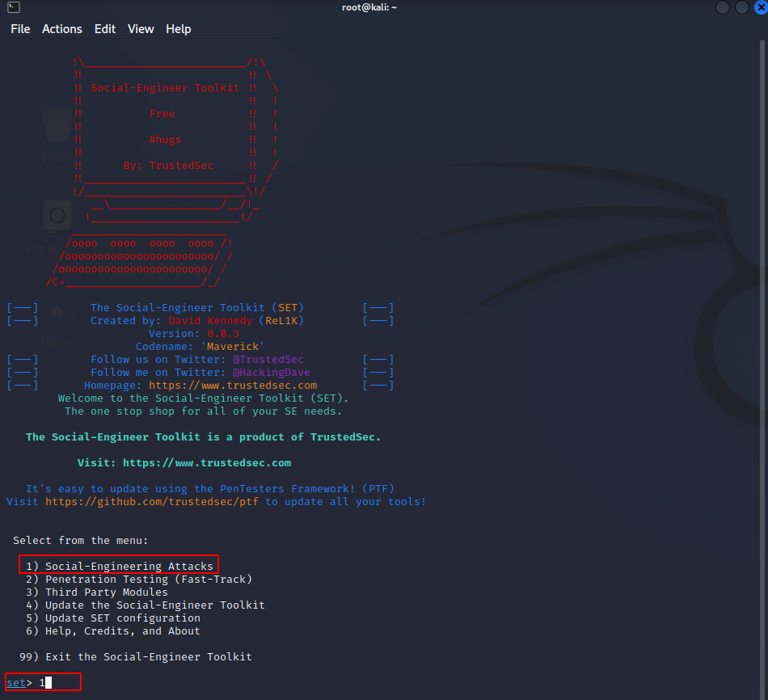Screen dimensions: 768x700
Task: Open the Edit menu
Action: 105,29
